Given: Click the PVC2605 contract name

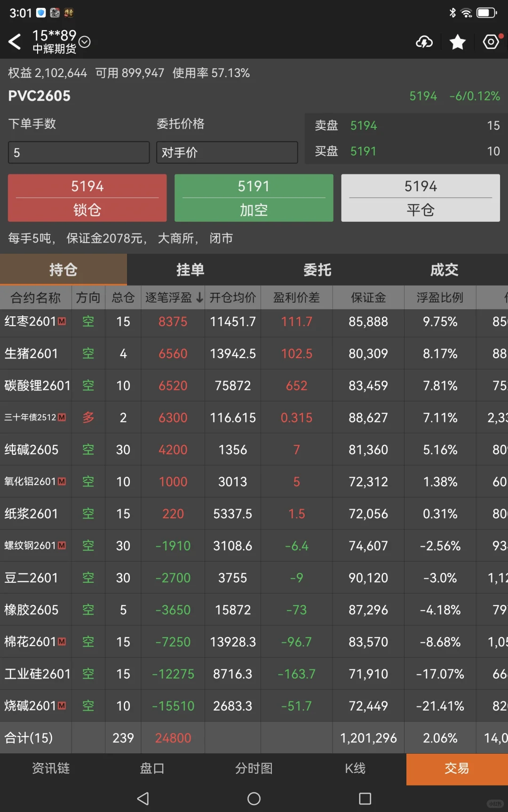Looking at the screenshot, I should pyautogui.click(x=40, y=96).
